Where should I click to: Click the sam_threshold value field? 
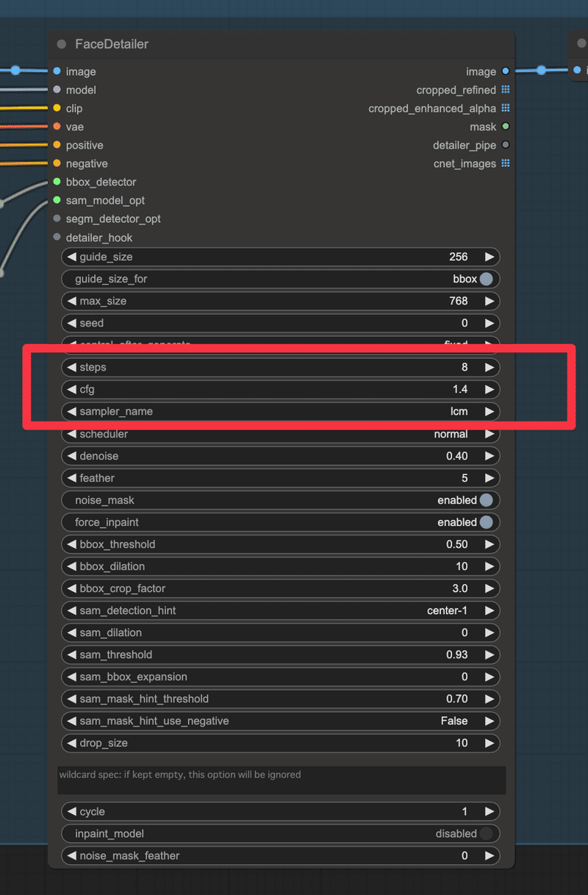[280, 655]
